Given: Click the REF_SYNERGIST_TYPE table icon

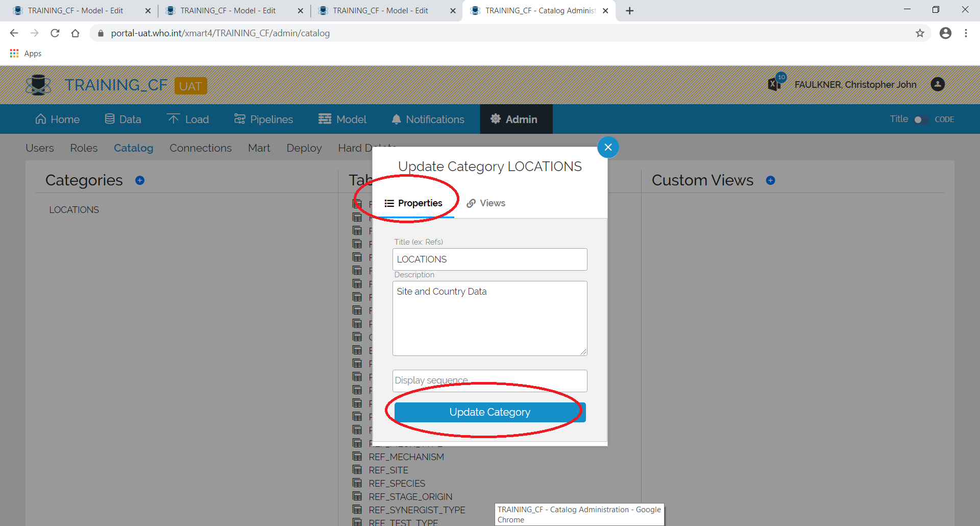Looking at the screenshot, I should coord(357,510).
